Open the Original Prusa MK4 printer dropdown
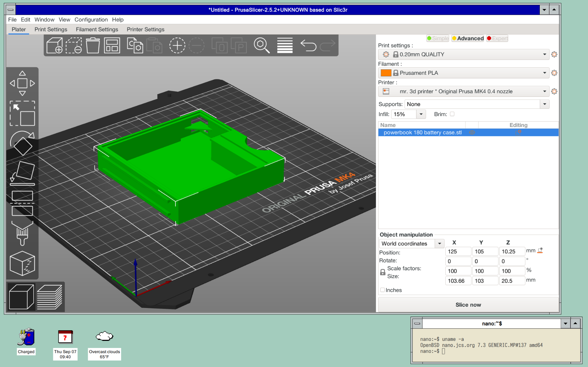Screen dimensions: 588x367 coord(464,91)
